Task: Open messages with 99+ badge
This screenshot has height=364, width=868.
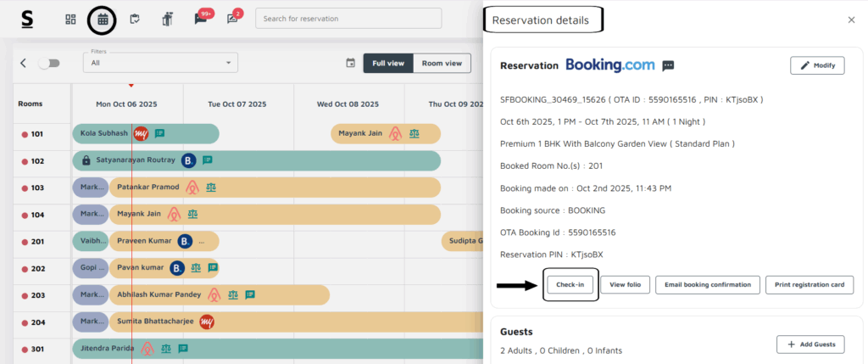Action: [x=201, y=19]
